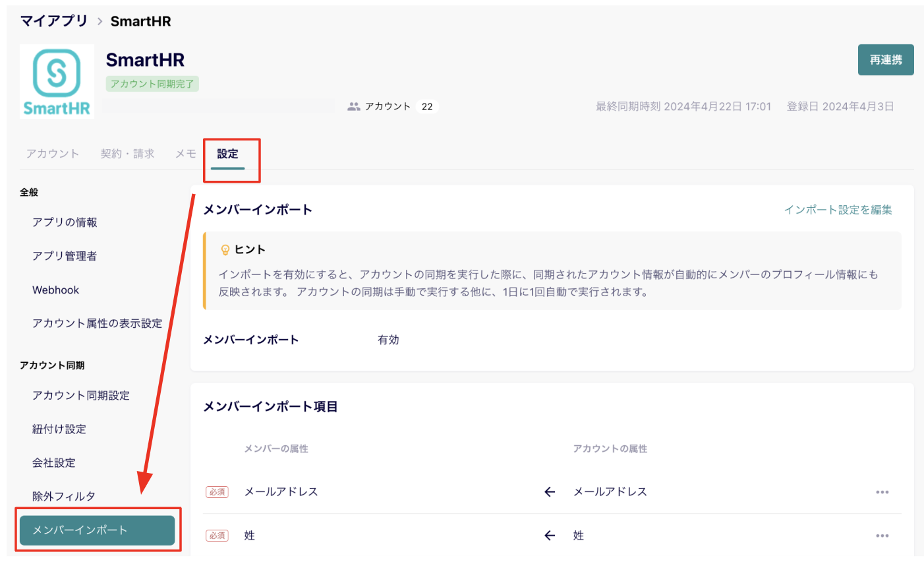Viewport: 924px width, 562px height.
Task: Open 紐付け設定 in sidebar
Action: point(59,429)
